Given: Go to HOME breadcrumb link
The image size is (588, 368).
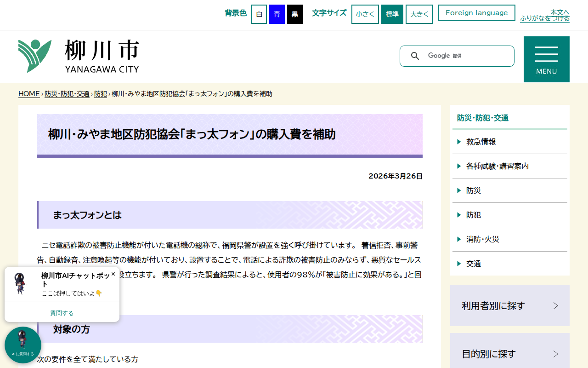Looking at the screenshot, I should tap(29, 94).
